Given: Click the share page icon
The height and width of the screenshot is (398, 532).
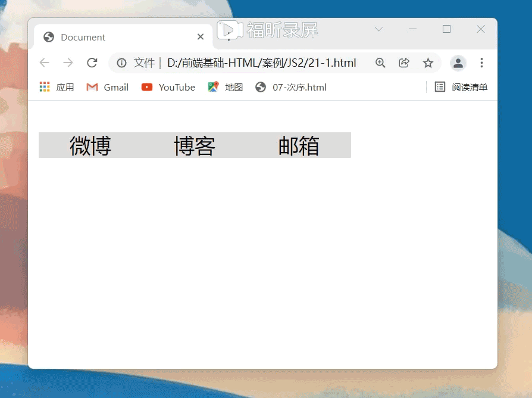Looking at the screenshot, I should pos(404,63).
